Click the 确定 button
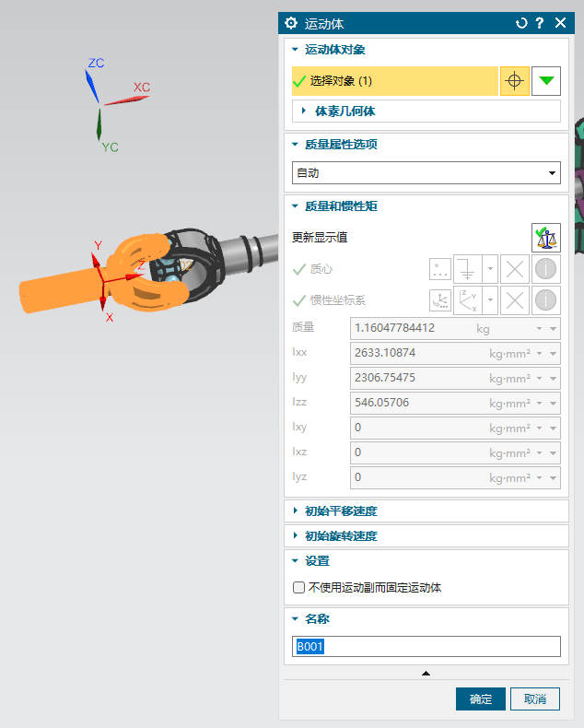The height and width of the screenshot is (728, 584). [x=481, y=699]
